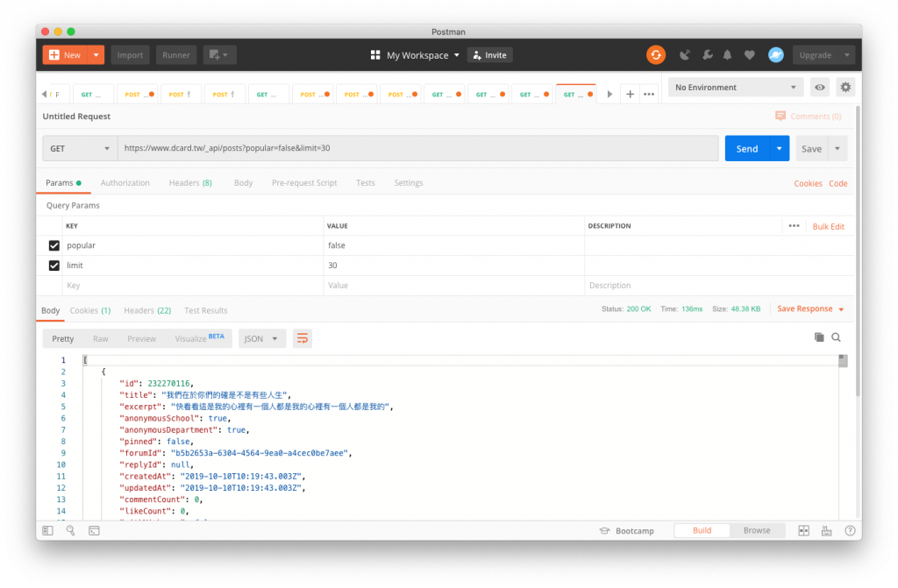Select the Visualize BETA view
This screenshot has height=588, width=898.
coord(199,338)
